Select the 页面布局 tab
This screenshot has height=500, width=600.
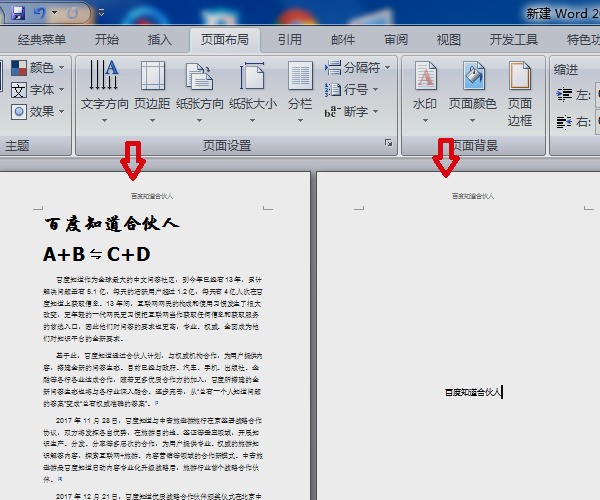225,39
